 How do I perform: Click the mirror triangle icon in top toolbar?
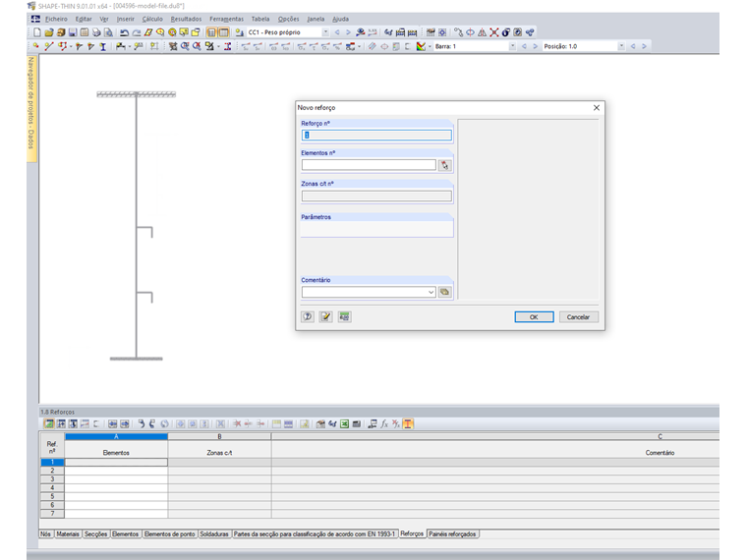483,32
